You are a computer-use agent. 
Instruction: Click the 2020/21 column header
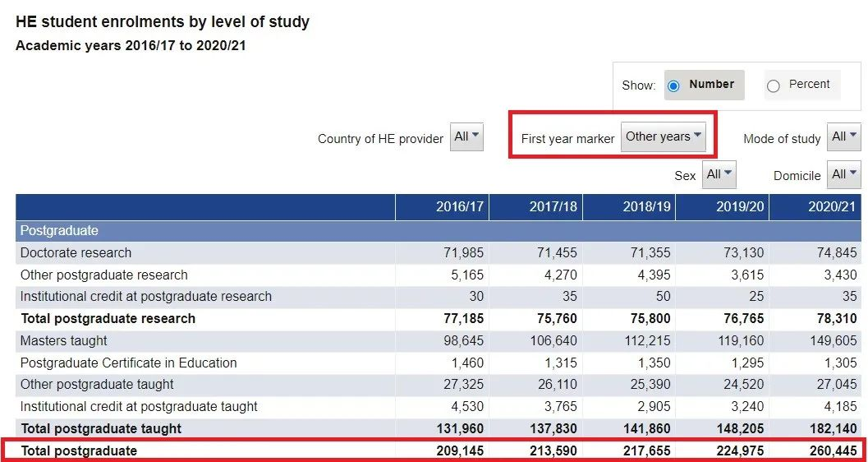pyautogui.click(x=832, y=207)
